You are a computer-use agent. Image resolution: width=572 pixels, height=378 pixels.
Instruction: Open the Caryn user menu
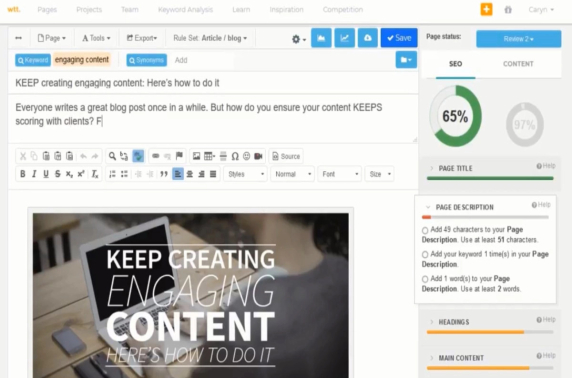(x=541, y=10)
